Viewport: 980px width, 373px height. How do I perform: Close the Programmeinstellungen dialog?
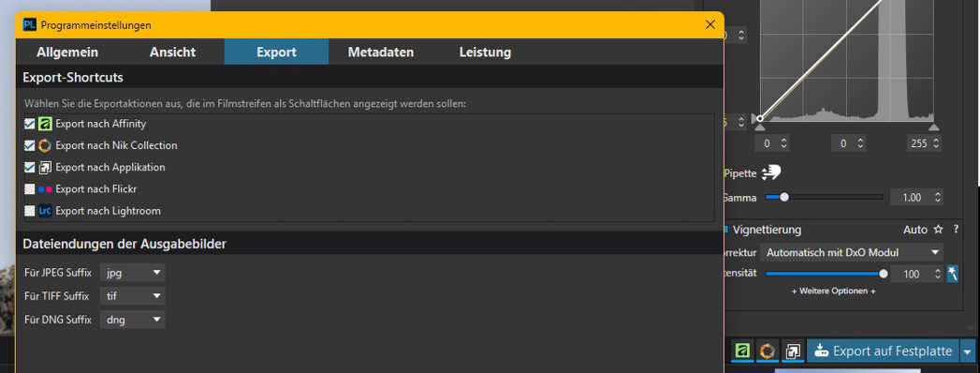(x=710, y=25)
